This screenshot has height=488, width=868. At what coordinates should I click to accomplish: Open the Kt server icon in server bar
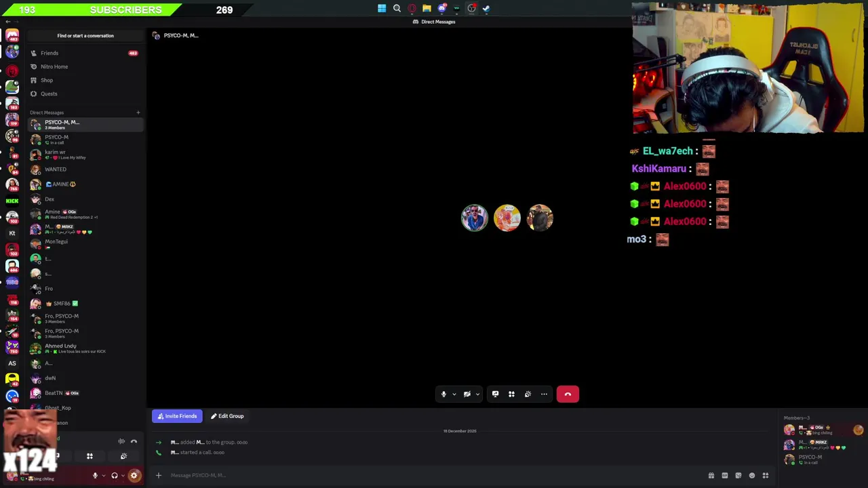(x=12, y=233)
